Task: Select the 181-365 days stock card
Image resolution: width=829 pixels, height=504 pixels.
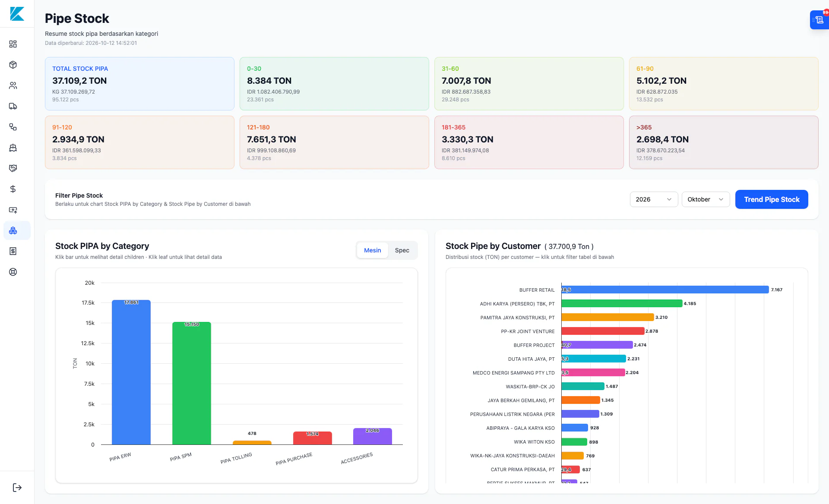Action: point(529,142)
